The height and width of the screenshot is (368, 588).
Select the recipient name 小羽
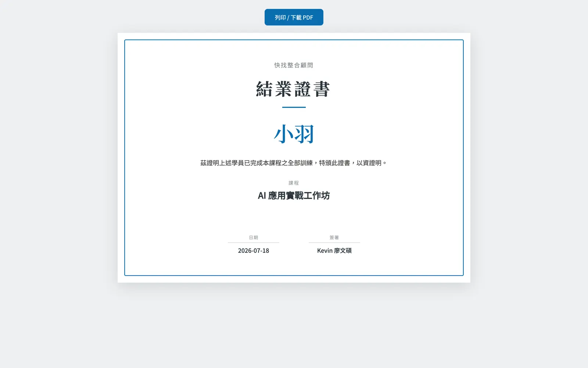point(294,134)
